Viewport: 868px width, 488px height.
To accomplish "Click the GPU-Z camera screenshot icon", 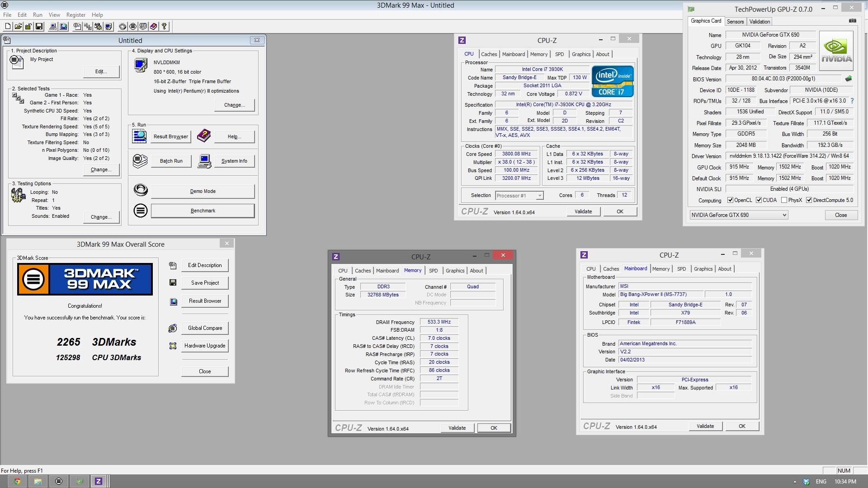I will coord(852,21).
